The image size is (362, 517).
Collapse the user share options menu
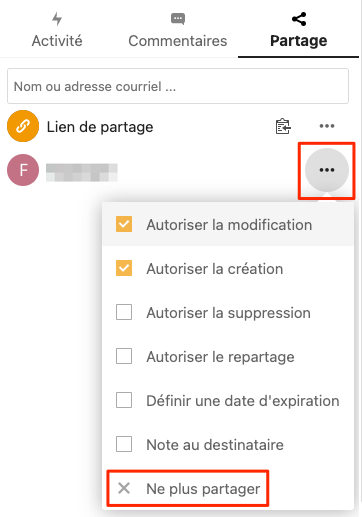327,170
